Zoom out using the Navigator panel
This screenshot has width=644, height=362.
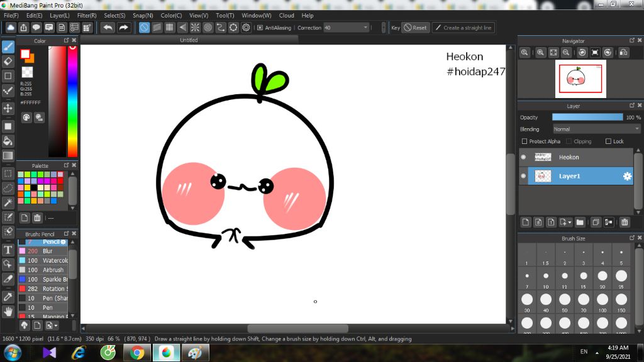[566, 53]
